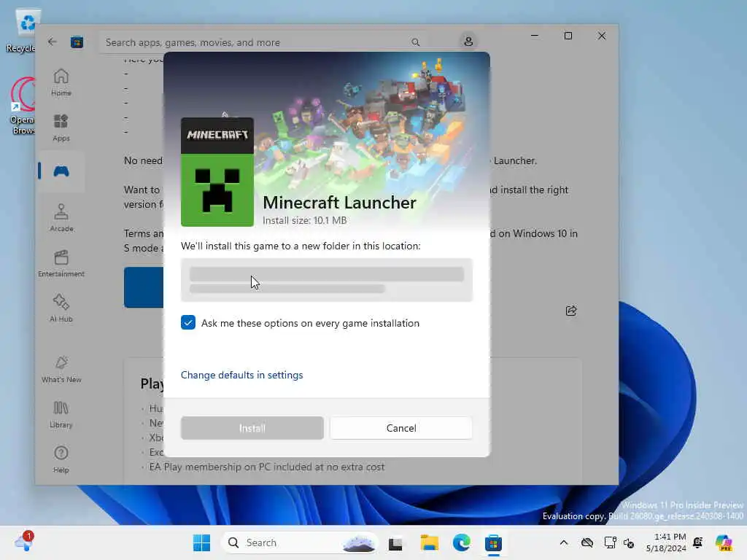747x560 pixels.
Task: Cancel the Minecraft Launcher installation dialog
Action: [x=401, y=428]
